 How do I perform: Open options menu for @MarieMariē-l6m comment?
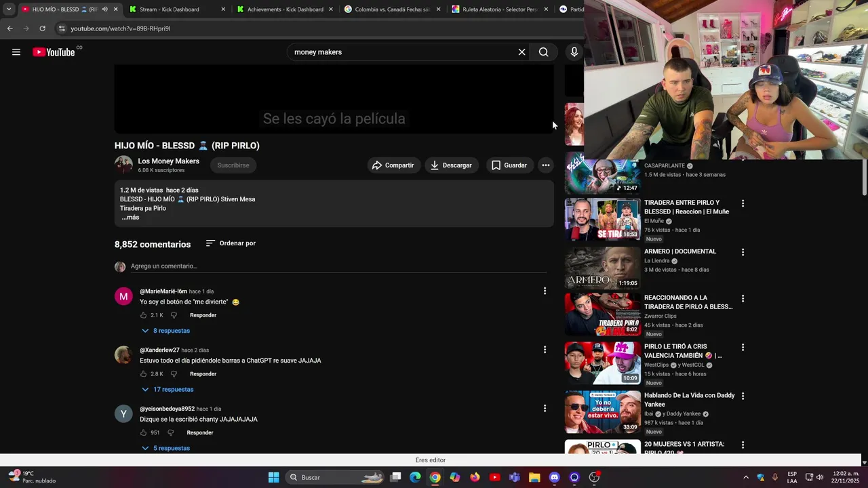pos(545,291)
